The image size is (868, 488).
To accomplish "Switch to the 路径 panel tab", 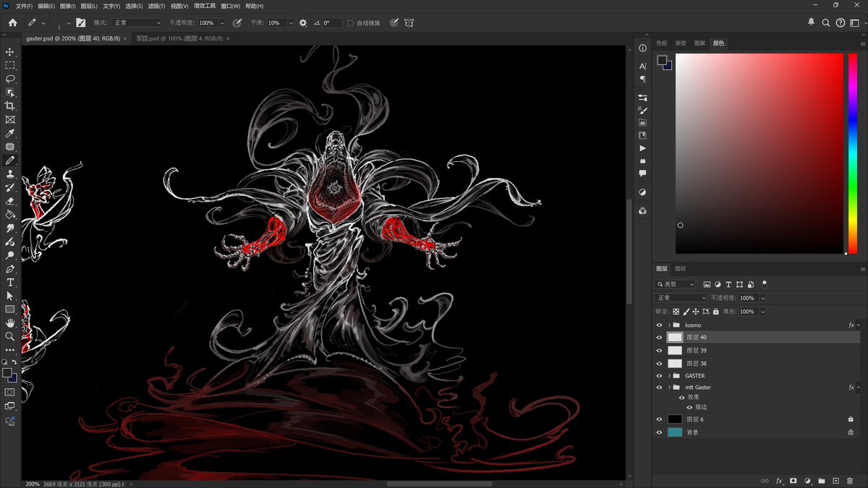I will pyautogui.click(x=680, y=268).
